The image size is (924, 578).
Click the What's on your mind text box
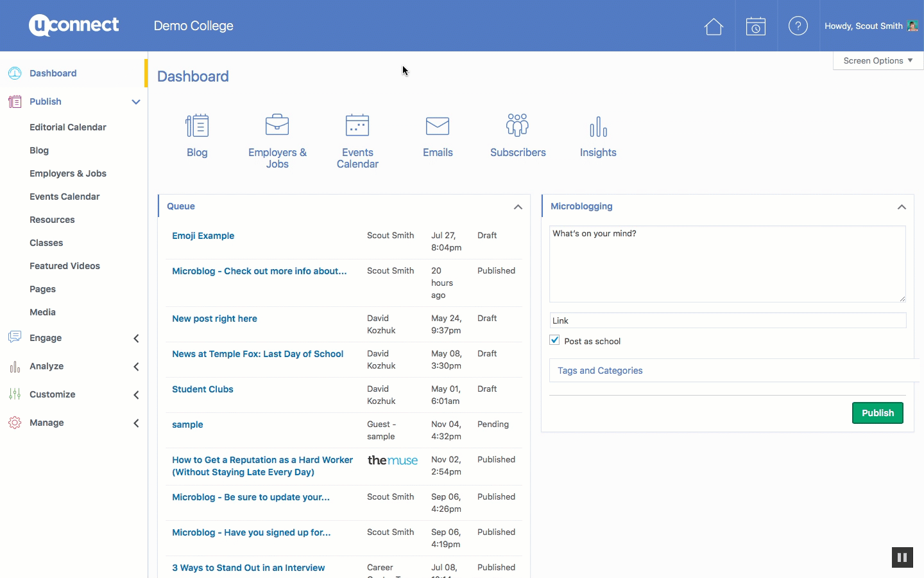coord(727,263)
